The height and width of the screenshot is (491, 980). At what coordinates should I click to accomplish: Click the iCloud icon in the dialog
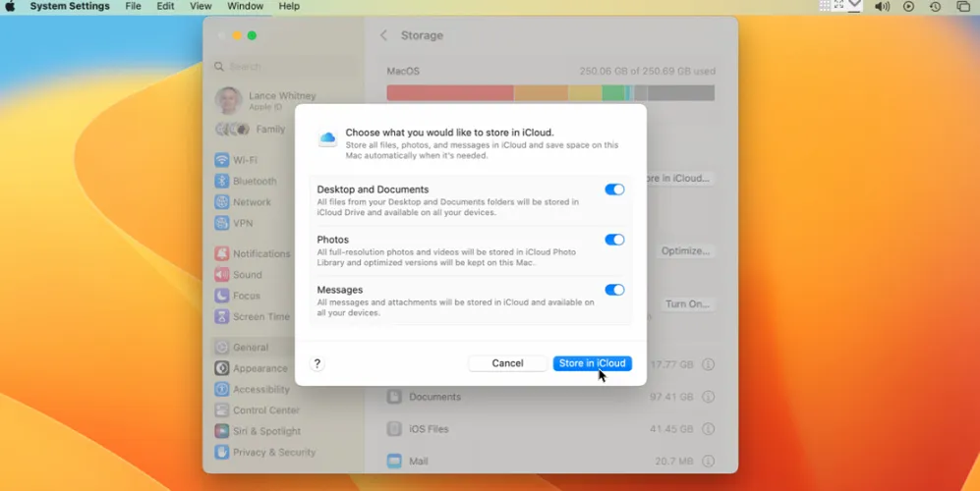[x=327, y=139]
